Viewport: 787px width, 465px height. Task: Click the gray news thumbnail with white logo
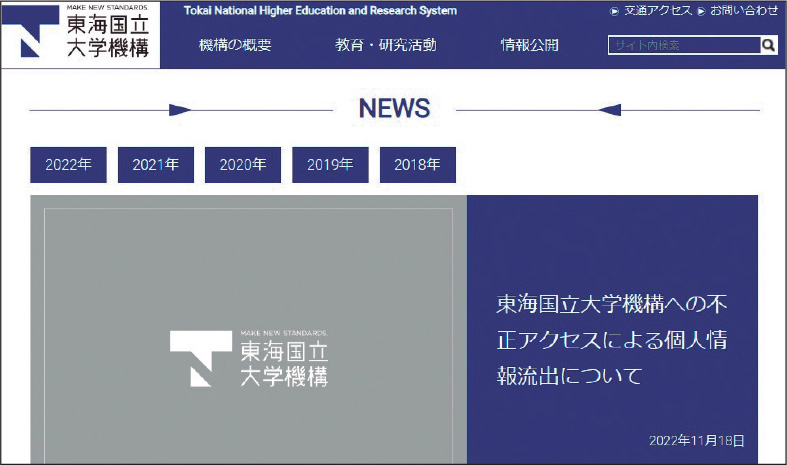click(x=248, y=329)
